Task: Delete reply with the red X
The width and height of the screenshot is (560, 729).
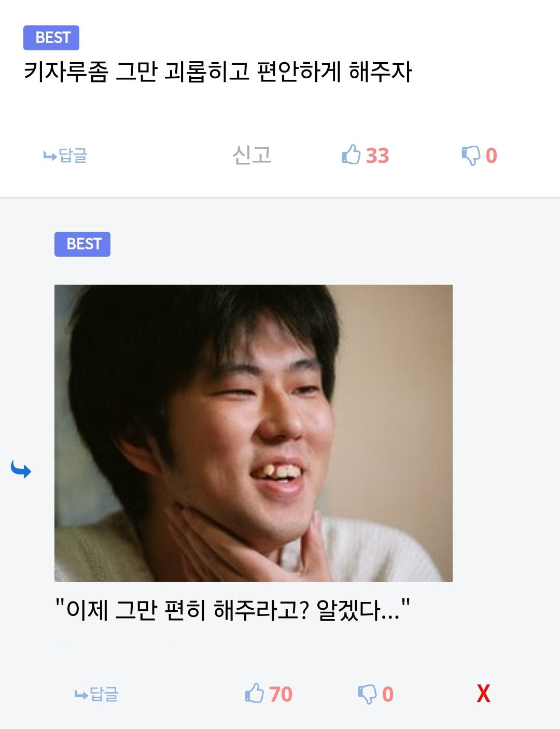Action: coord(483,693)
